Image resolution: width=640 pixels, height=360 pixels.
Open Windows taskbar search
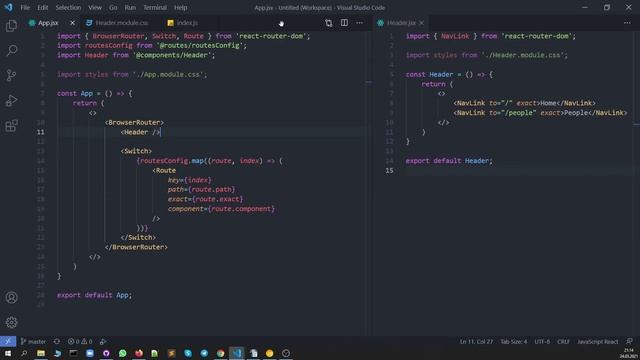click(x=24, y=353)
